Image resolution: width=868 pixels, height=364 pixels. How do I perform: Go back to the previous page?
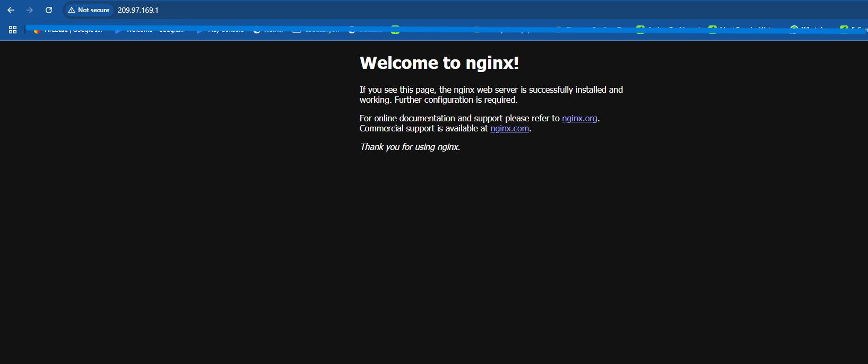[11, 10]
